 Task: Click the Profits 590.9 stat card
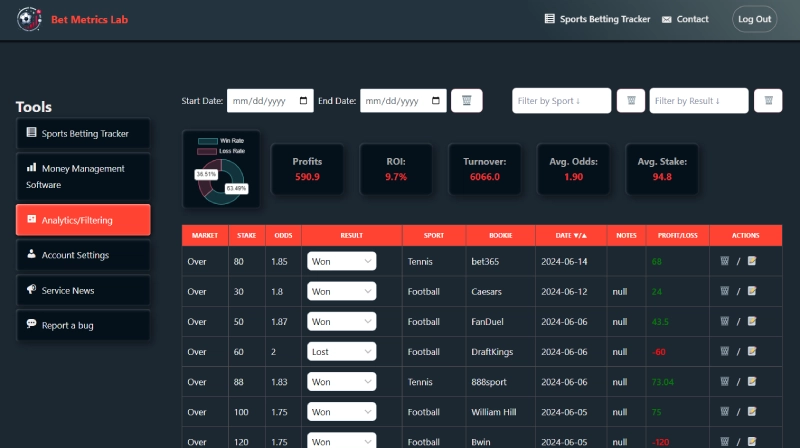[x=307, y=169]
